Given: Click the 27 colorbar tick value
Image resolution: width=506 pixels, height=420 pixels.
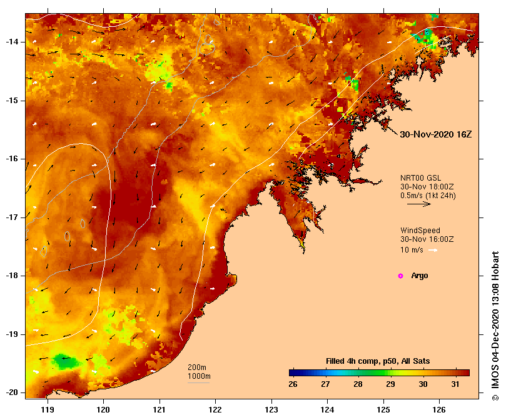Looking at the screenshot, I should (x=325, y=384).
